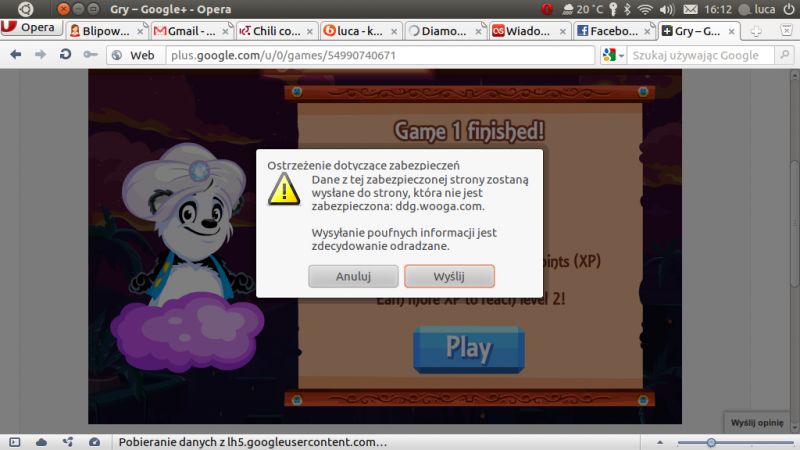Open the luca user menu
Viewport: 800px width, 450px height.
pyautogui.click(x=757, y=9)
